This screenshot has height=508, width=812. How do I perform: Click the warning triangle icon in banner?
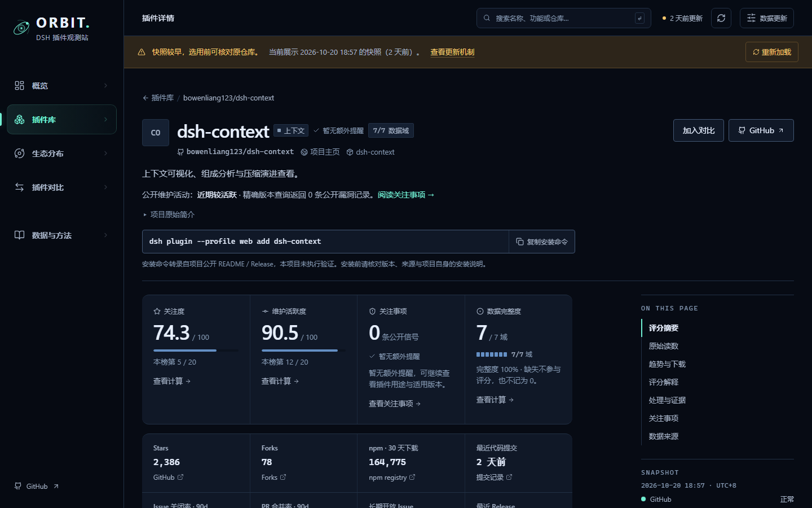pyautogui.click(x=142, y=52)
